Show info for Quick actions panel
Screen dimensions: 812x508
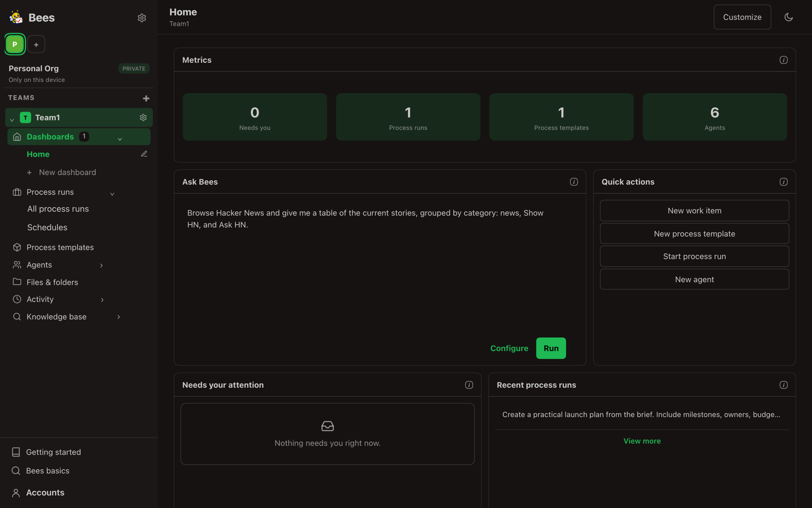784,182
